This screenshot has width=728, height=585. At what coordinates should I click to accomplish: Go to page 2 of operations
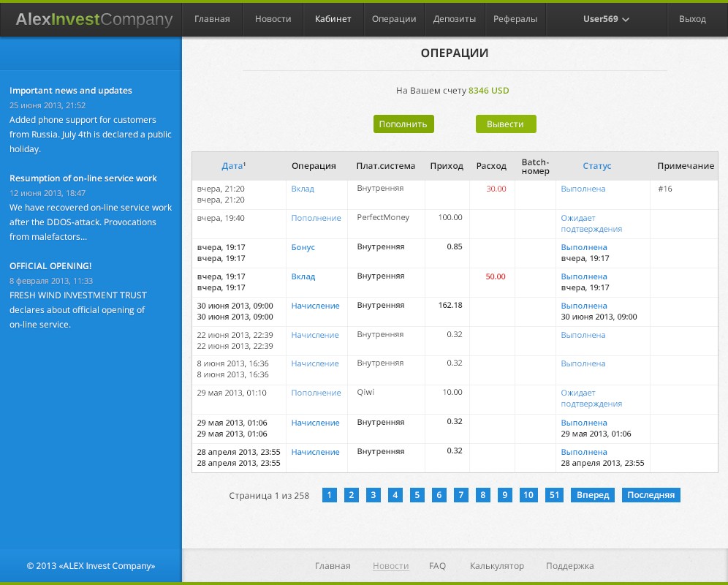coord(351,494)
